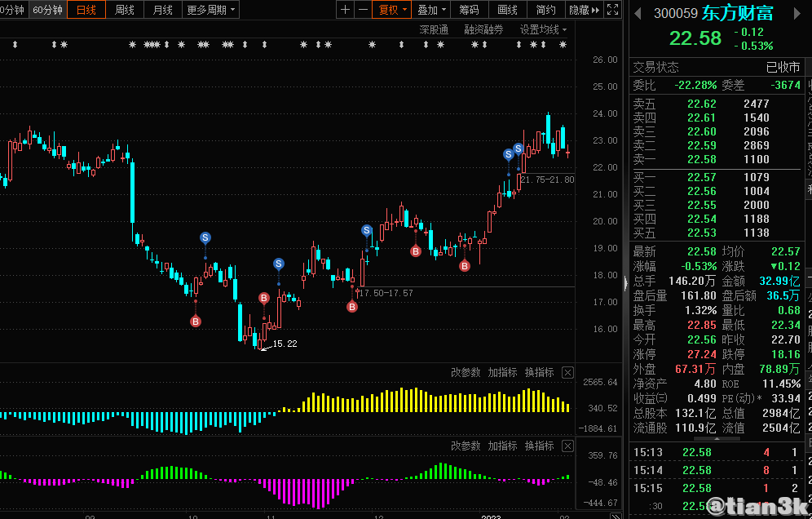This screenshot has height=519, width=812.
Task: Click the B marker below the 17.50-17.57 gap
Action: coord(352,307)
